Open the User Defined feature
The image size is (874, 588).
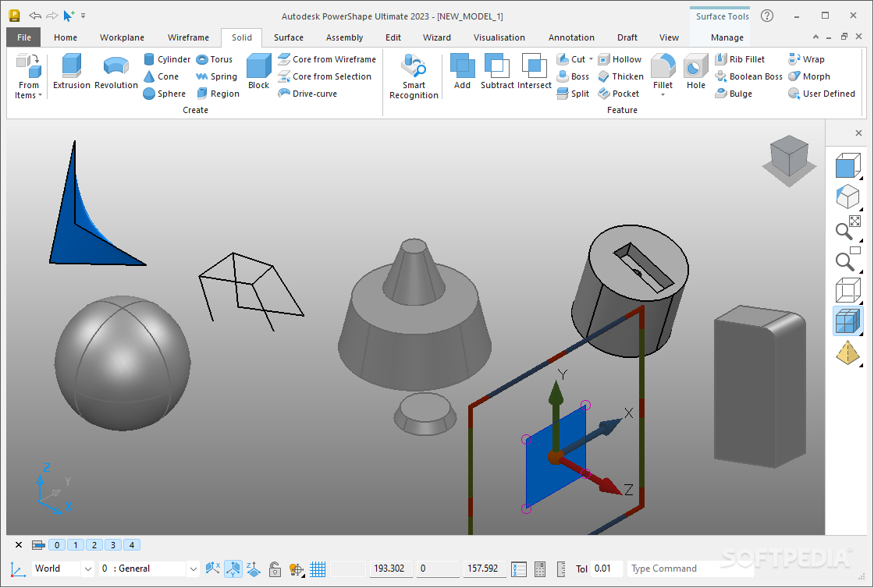(x=822, y=94)
